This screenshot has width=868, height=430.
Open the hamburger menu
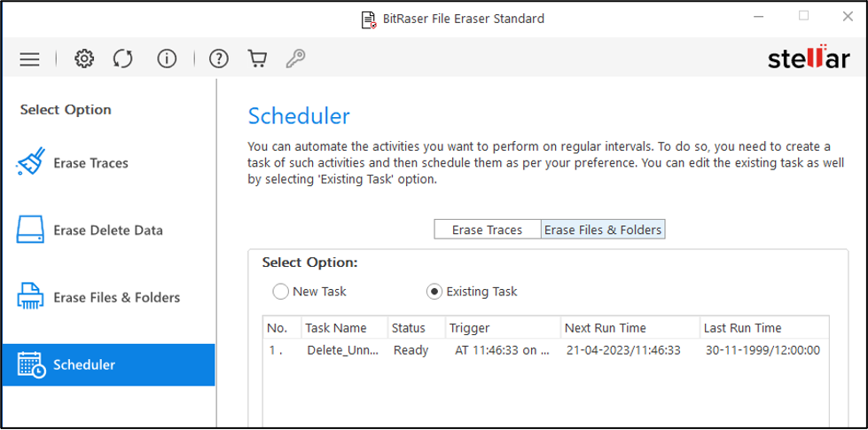click(29, 59)
